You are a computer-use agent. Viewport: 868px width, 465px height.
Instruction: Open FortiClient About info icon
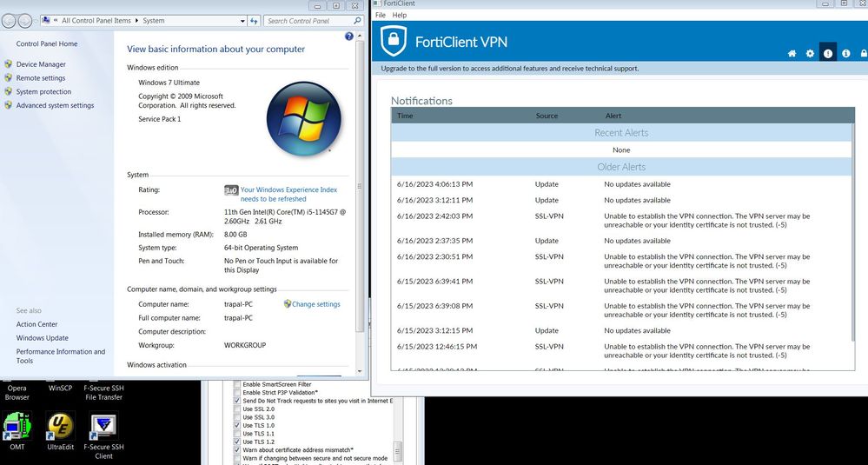846,54
